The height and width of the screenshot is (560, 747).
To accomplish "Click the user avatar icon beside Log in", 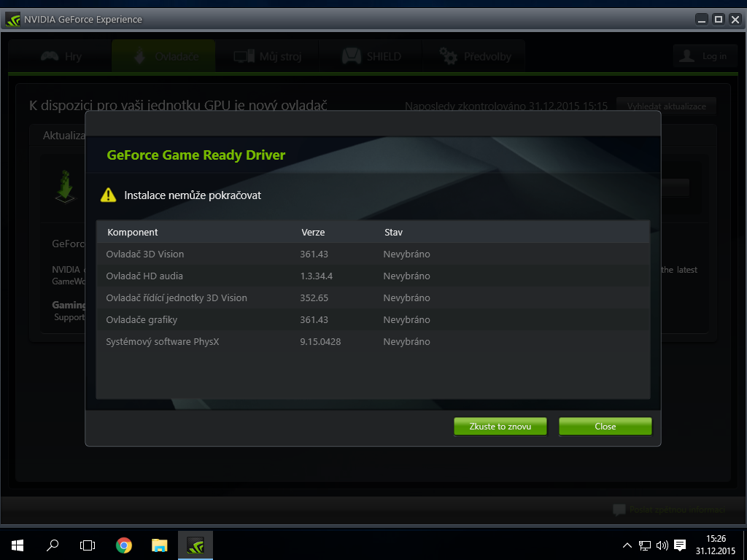I will click(x=686, y=56).
